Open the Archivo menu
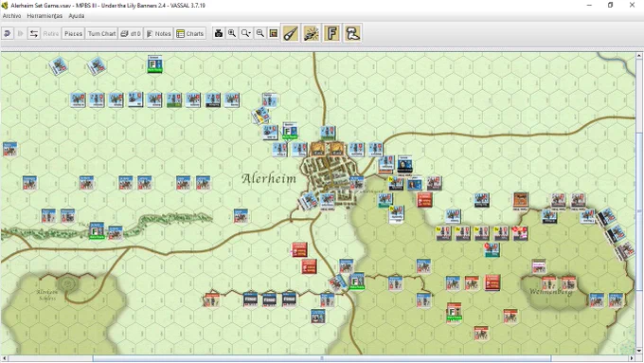 tap(12, 15)
